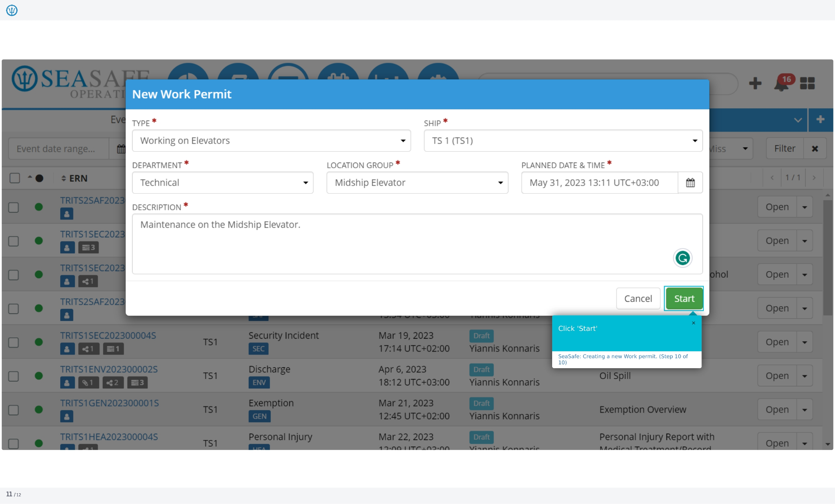Screen dimensions: 835x504
Task: Clear filters with the X button
Action: pos(815,148)
